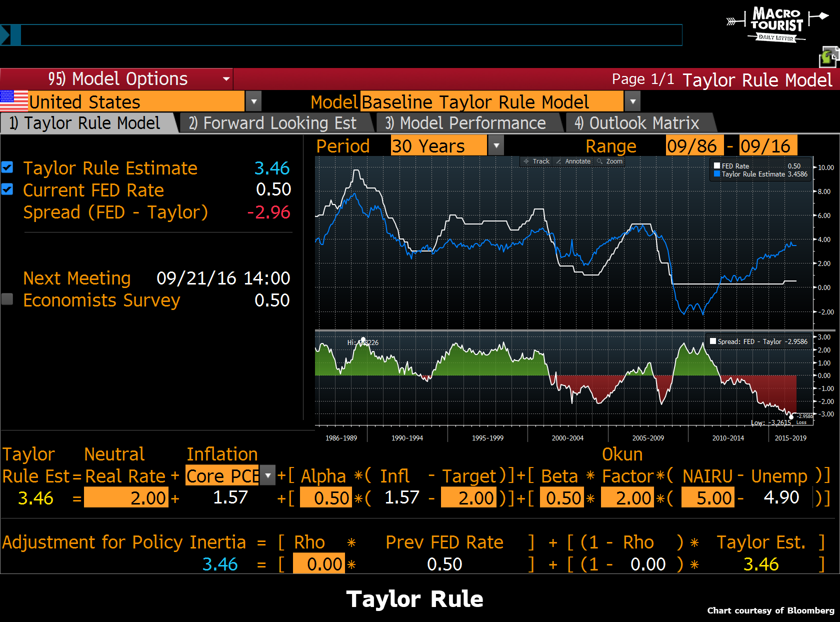
Task: Uncheck the Current FED Rate checkbox
Action: pos(7,189)
